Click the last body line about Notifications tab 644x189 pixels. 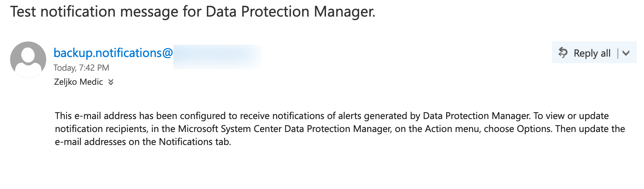pos(143,142)
